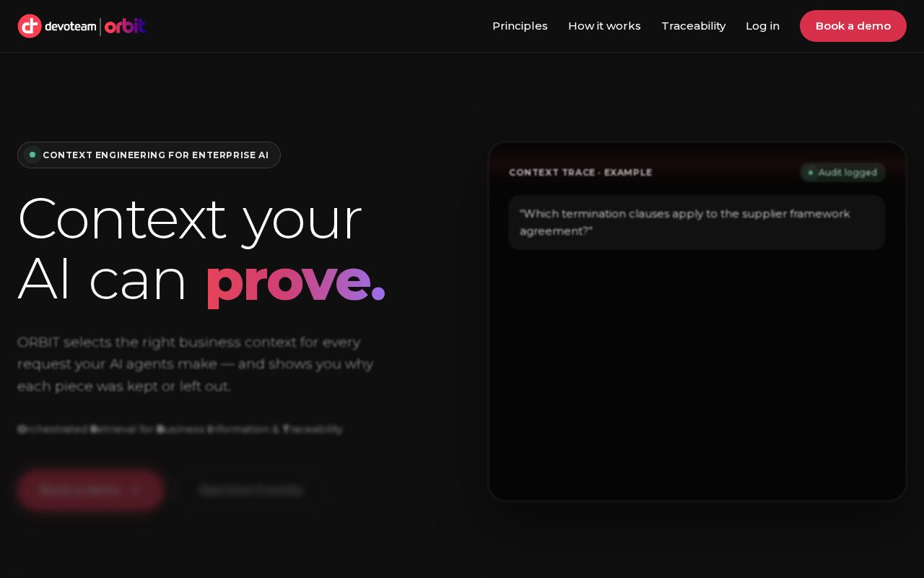Select Log in from the header
The width and height of the screenshot is (924, 578).
pos(762,26)
